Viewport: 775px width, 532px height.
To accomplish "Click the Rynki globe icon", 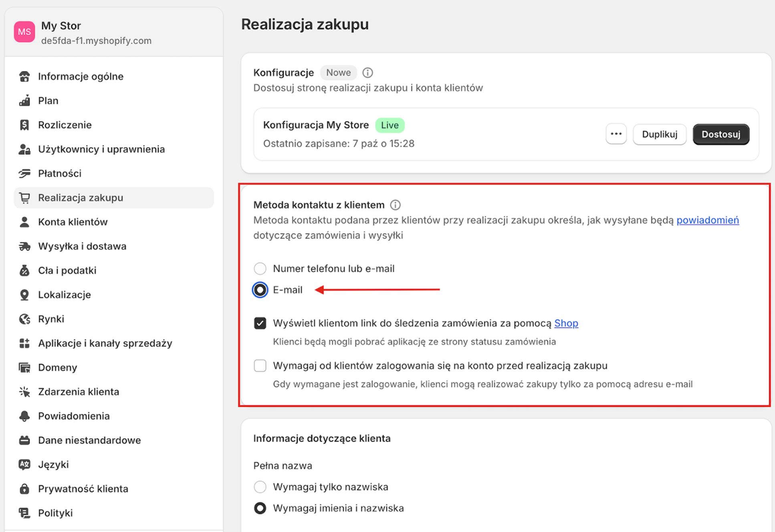I will (24, 319).
